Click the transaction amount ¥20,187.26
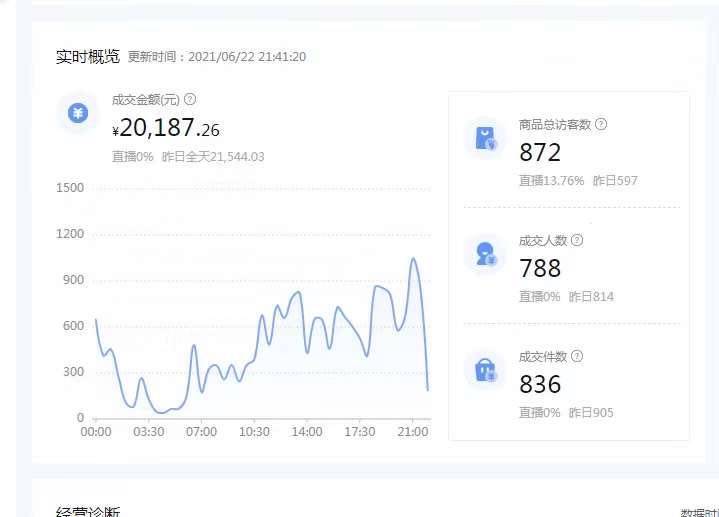 (x=166, y=129)
